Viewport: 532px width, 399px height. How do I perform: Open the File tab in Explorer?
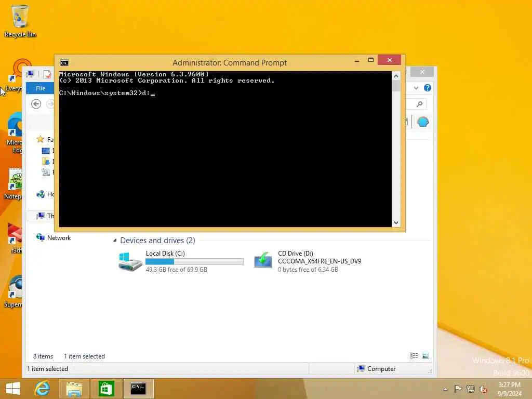click(41, 88)
